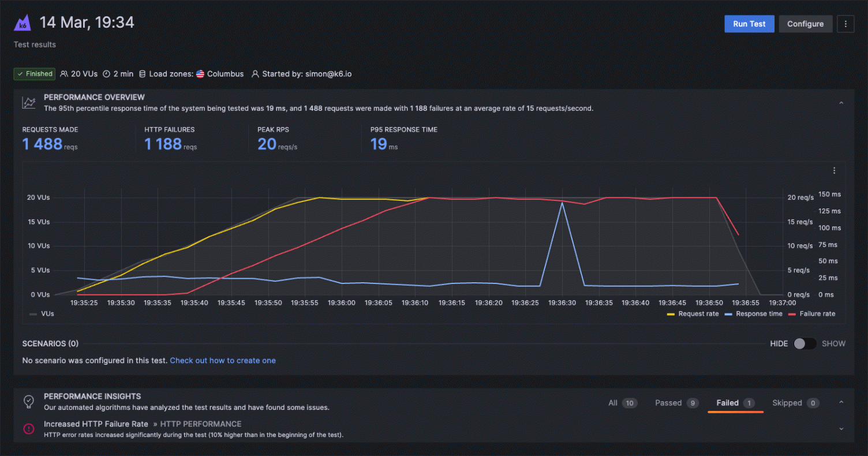Viewport: 868px width, 456px height.
Task: Click the lightbulb icon beside Performance Insights
Action: 28,401
